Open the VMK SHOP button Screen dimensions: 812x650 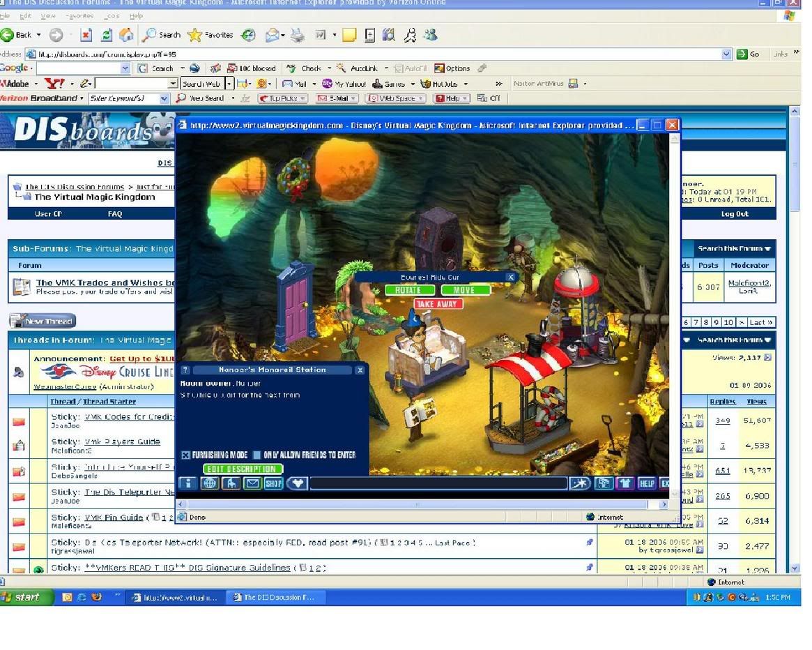click(x=273, y=483)
